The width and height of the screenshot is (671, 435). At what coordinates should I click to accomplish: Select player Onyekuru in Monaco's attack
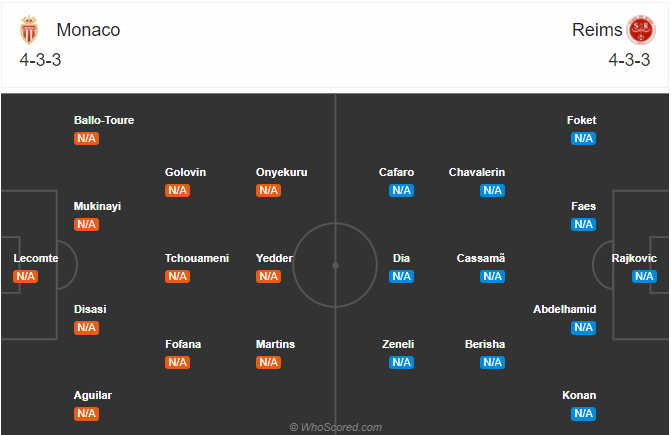(x=282, y=172)
